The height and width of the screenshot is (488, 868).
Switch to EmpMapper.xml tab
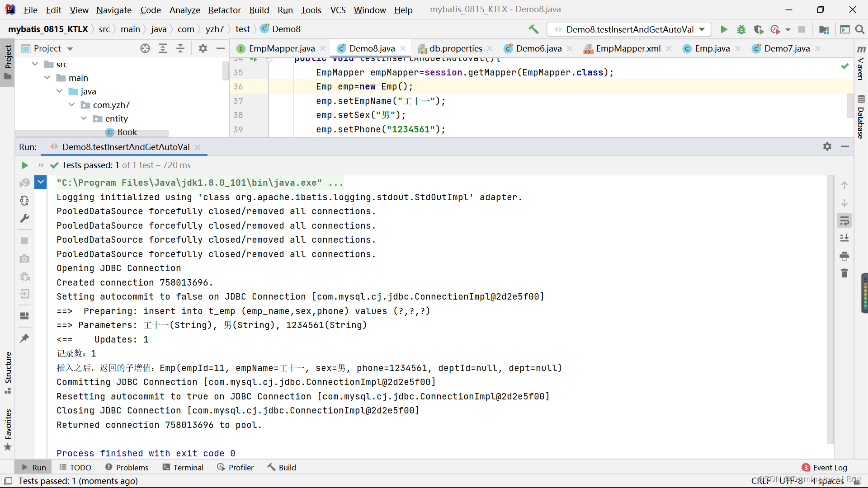pyautogui.click(x=628, y=48)
